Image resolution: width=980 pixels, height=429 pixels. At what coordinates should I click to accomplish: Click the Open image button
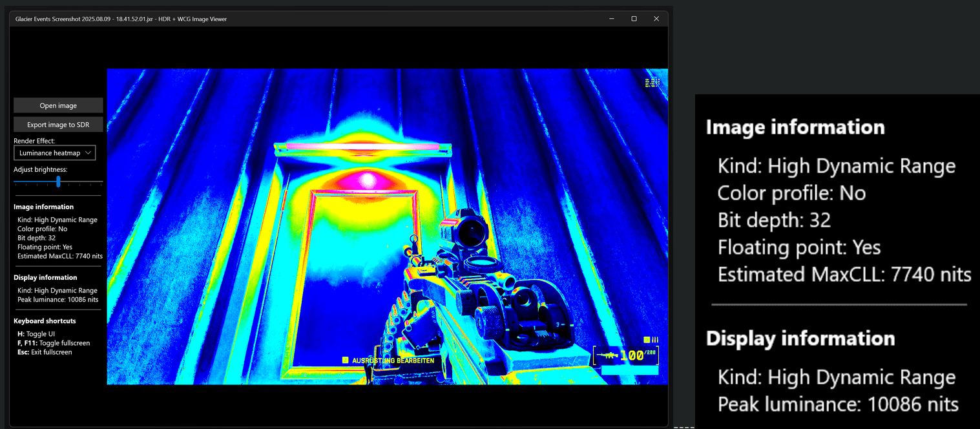click(x=58, y=105)
